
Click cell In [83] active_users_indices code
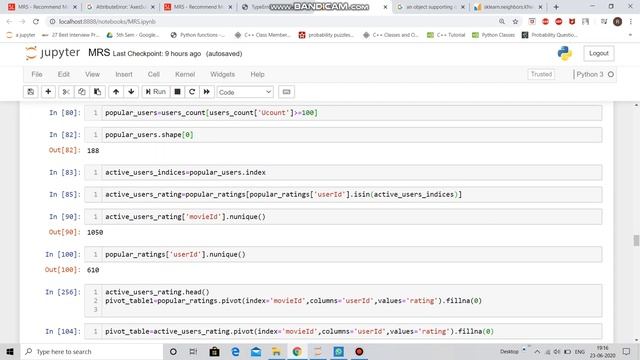343,173
